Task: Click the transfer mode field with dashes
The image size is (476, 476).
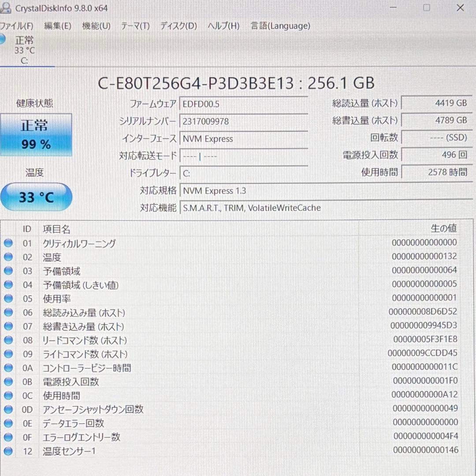Action: (x=244, y=156)
